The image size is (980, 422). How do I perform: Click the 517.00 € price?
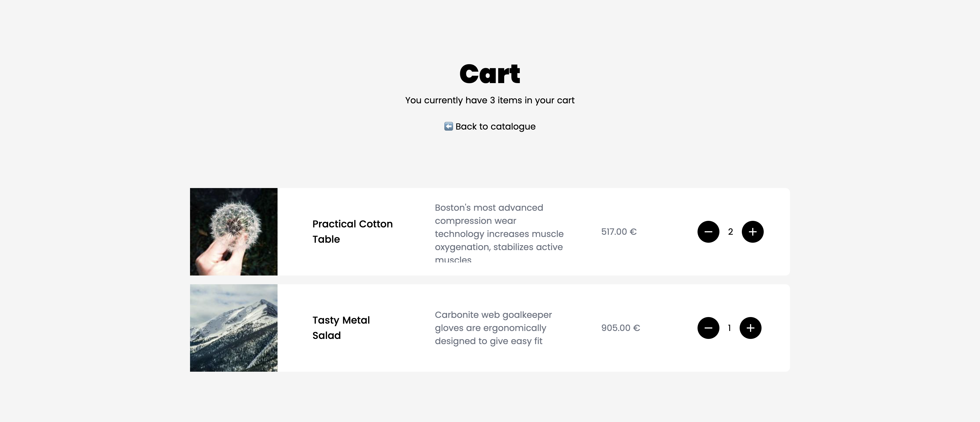tap(619, 231)
